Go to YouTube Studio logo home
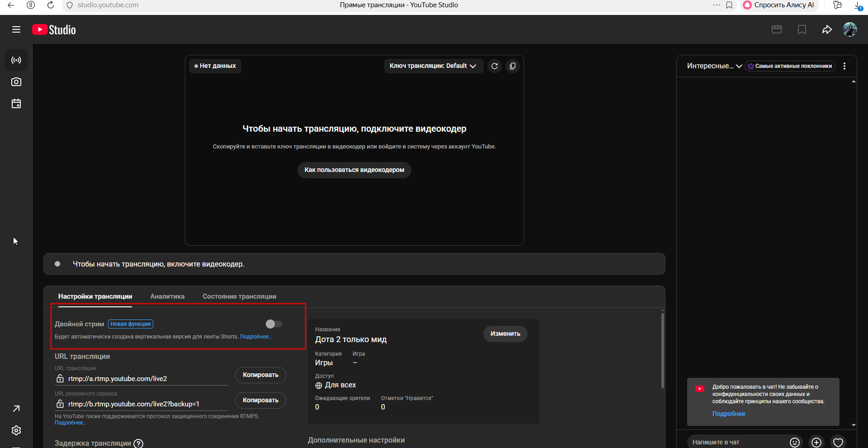 (54, 29)
